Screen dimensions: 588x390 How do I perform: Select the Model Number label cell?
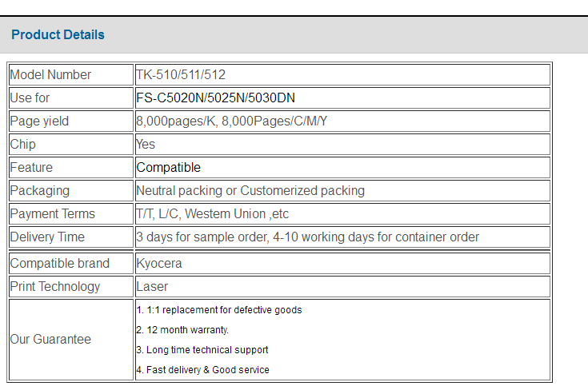point(71,75)
